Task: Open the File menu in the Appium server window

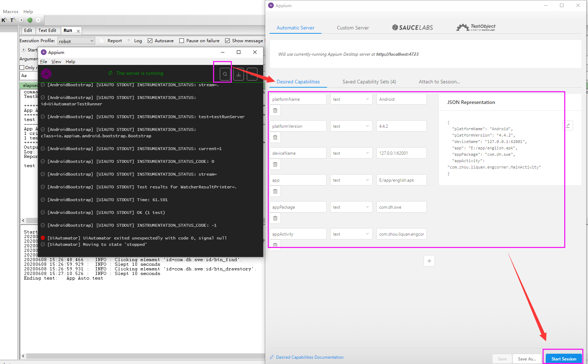Action: [x=43, y=61]
